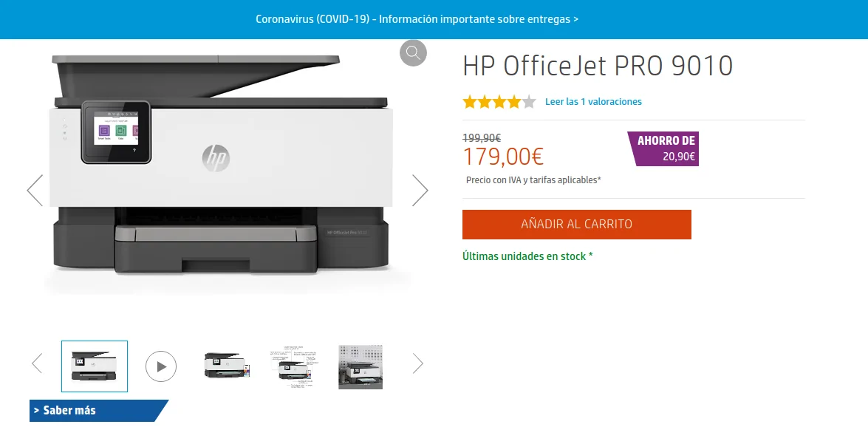This screenshot has width=868, height=427.
Task: Select the first front-view printer thumbnail
Action: 95,366
